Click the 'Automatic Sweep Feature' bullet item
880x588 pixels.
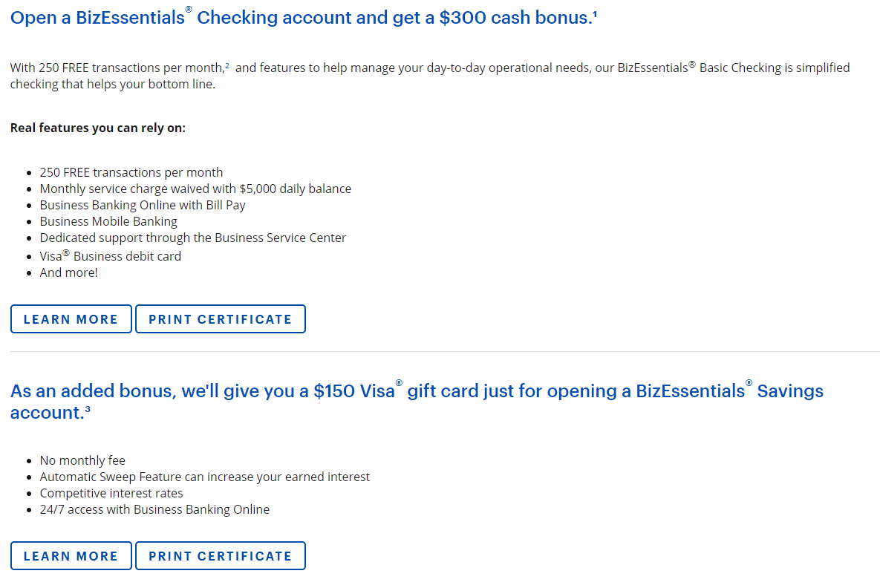point(204,477)
